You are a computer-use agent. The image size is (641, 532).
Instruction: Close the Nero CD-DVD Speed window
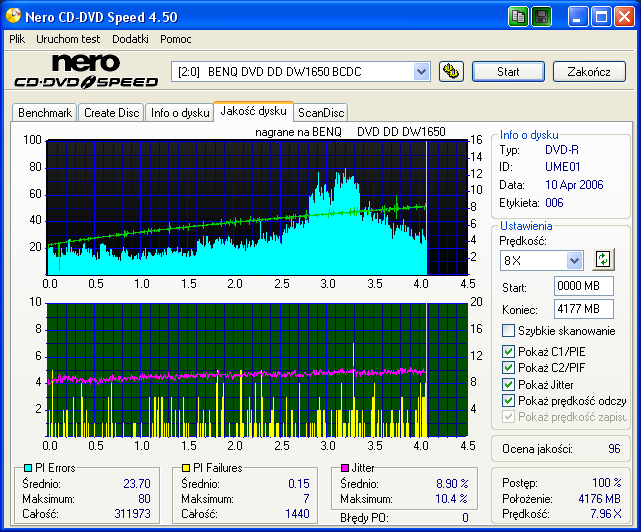(x=624, y=17)
